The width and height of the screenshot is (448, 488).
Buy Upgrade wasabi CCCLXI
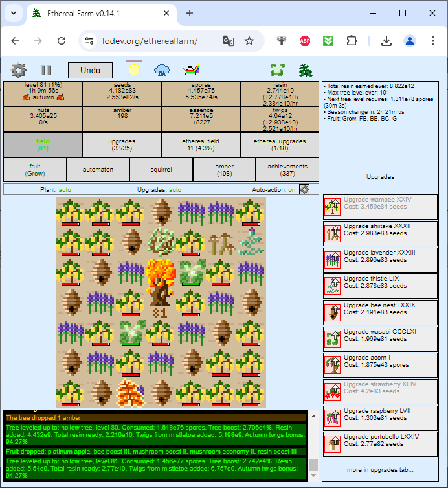pyautogui.click(x=380, y=339)
